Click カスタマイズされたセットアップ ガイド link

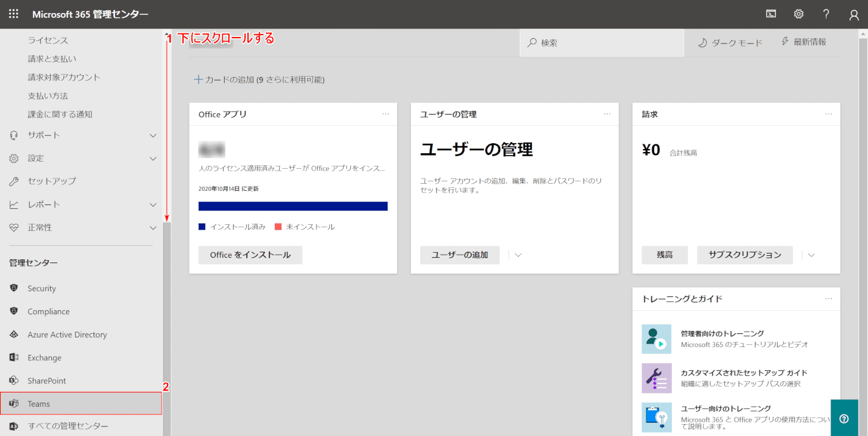(744, 373)
